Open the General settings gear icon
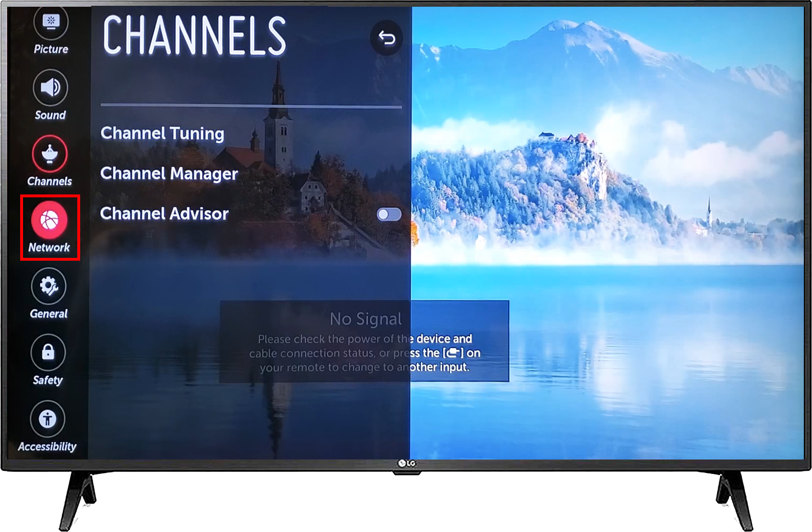Image resolution: width=812 pixels, height=532 pixels. tap(49, 286)
